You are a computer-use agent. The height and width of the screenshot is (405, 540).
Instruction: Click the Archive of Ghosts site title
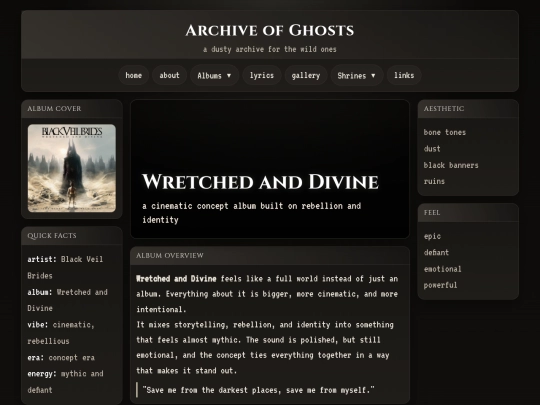pos(270,30)
